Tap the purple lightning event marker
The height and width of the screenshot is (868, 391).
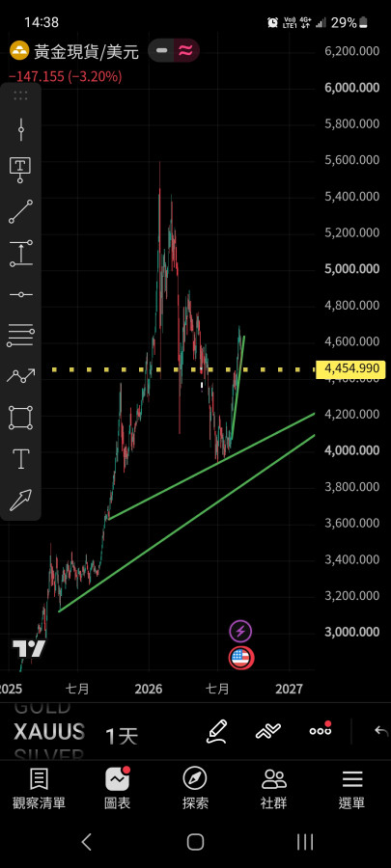click(x=240, y=631)
